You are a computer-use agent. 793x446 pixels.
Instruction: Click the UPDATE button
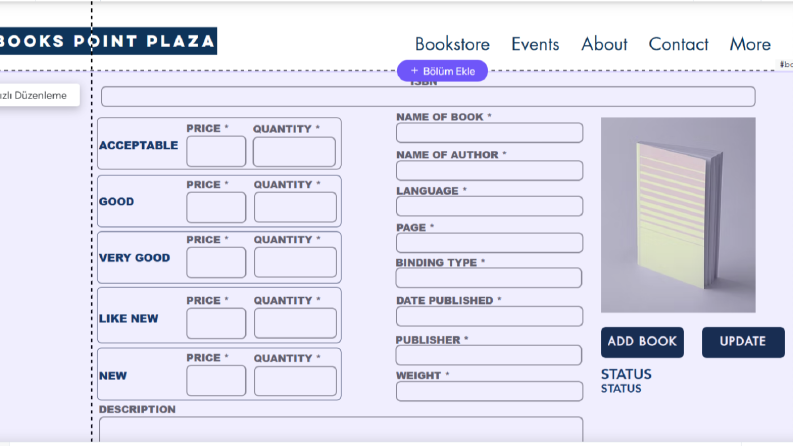[x=743, y=342]
